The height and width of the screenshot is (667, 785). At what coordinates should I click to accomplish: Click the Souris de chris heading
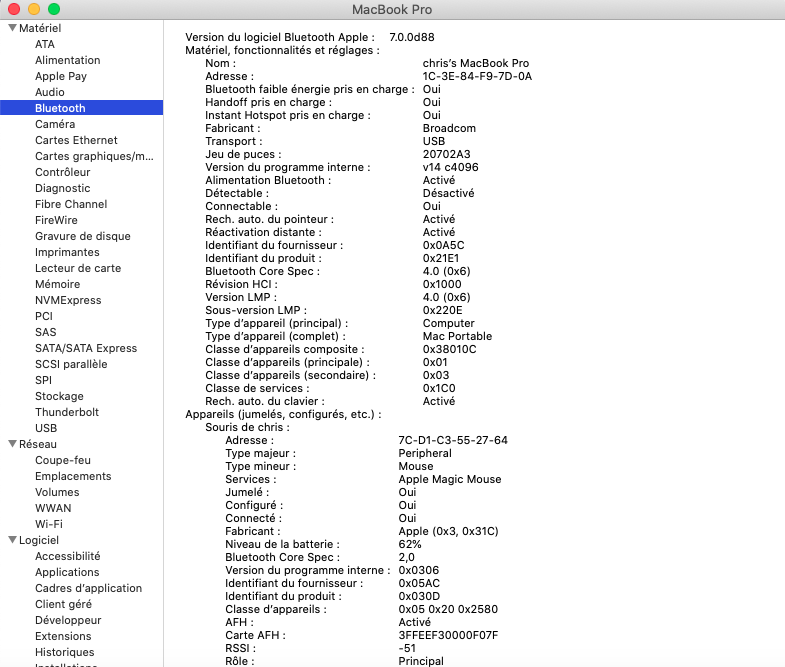(x=247, y=427)
